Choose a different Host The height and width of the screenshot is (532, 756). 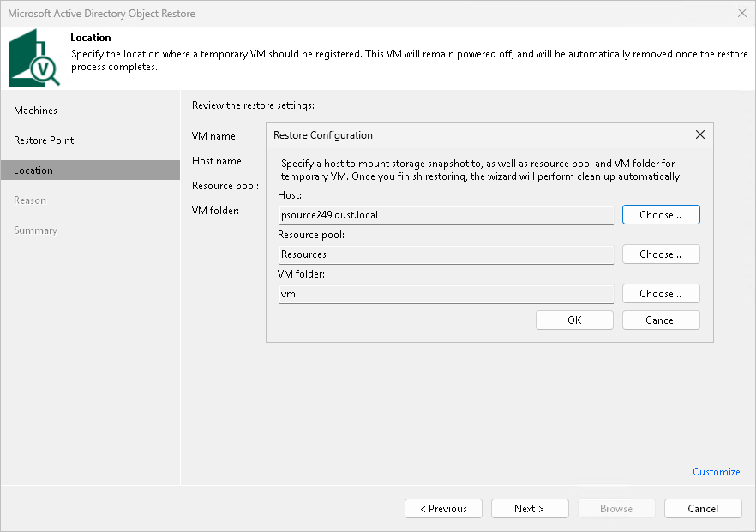tap(661, 215)
